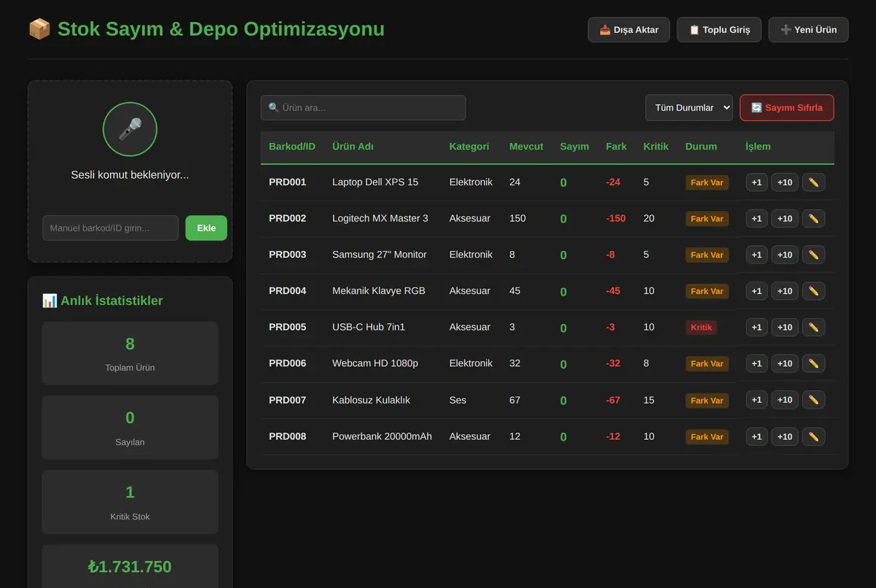Click the Barkod/ID column header

(292, 147)
